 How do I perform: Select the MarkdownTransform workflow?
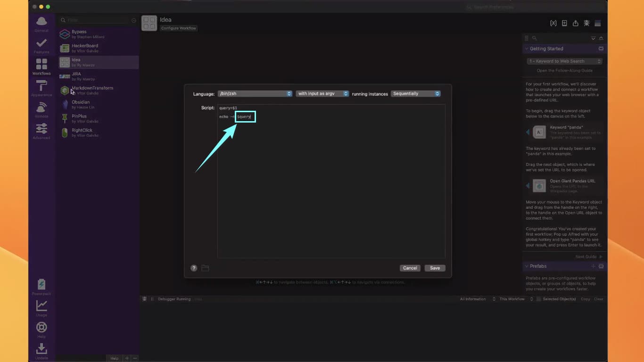(98, 90)
